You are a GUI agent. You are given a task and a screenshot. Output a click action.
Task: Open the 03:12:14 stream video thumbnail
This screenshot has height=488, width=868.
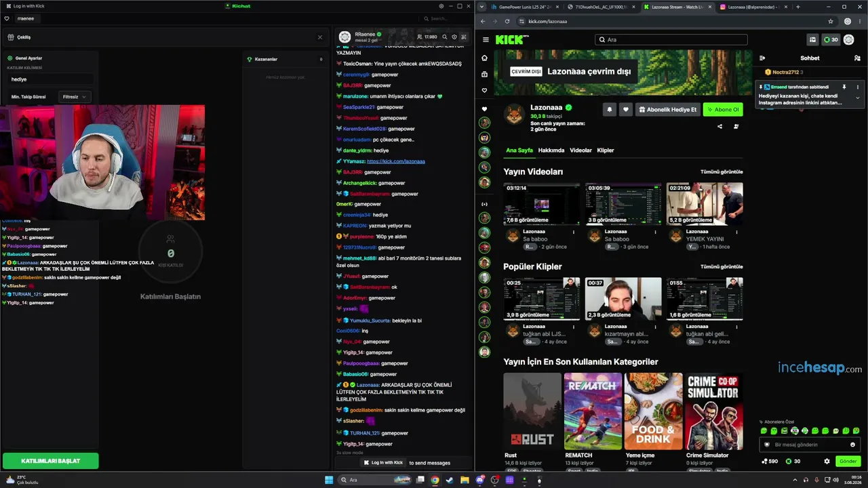pos(542,204)
